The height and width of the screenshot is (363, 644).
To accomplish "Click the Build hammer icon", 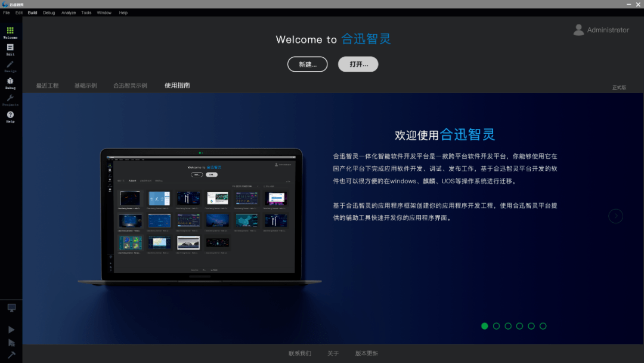I will point(11,355).
